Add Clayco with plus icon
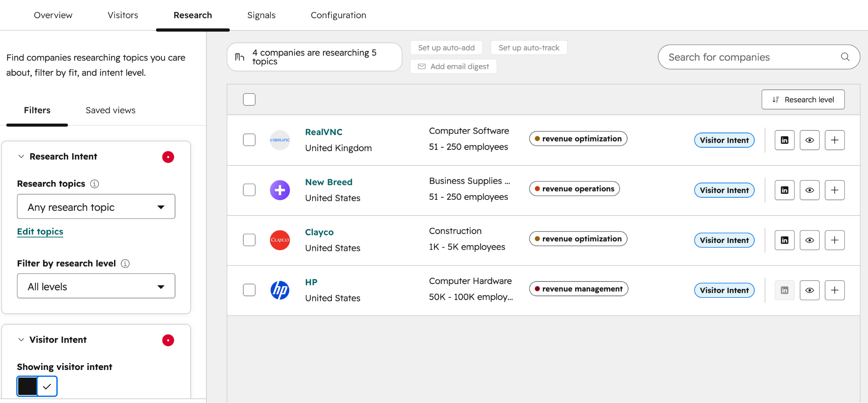This screenshot has height=403, width=868. click(x=835, y=240)
